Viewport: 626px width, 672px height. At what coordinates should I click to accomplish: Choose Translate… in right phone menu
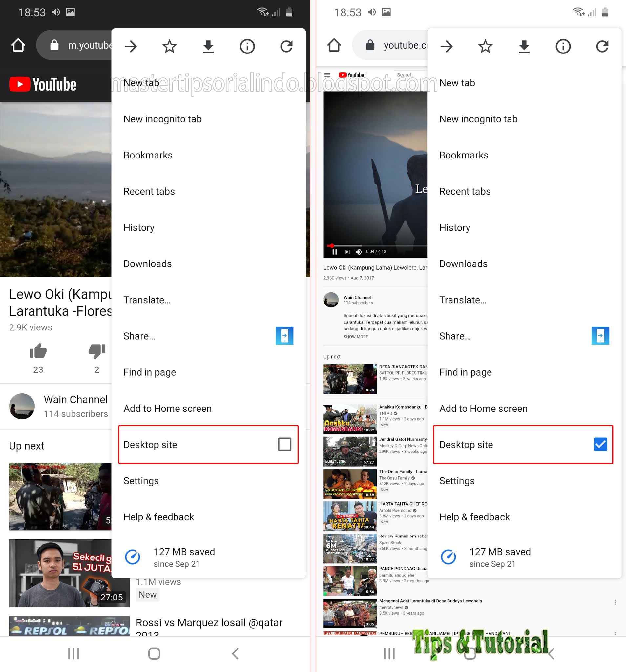[x=524, y=300]
